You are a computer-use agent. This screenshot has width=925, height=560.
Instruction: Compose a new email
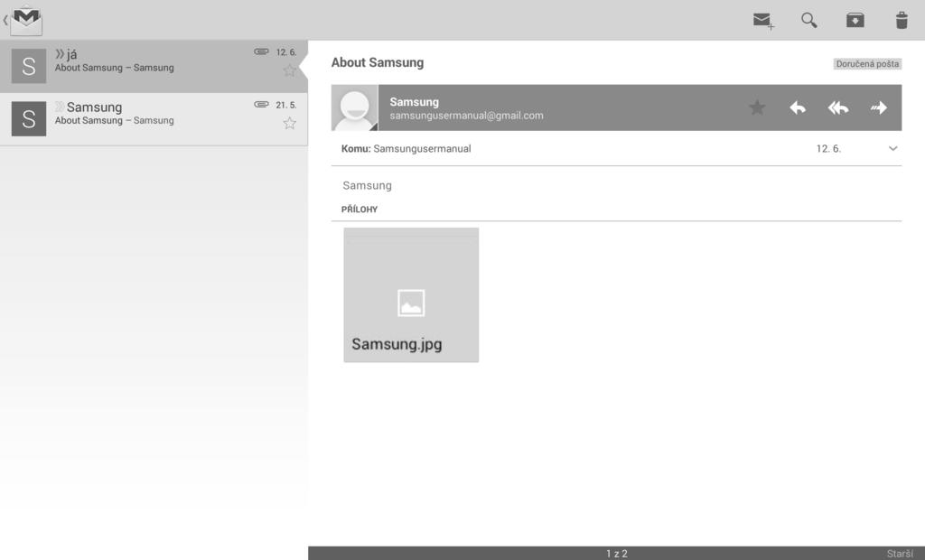click(x=763, y=22)
